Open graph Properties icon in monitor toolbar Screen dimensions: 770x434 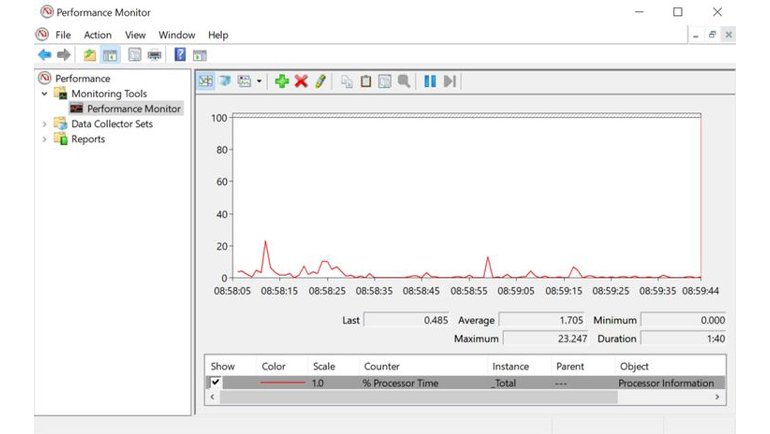point(385,81)
